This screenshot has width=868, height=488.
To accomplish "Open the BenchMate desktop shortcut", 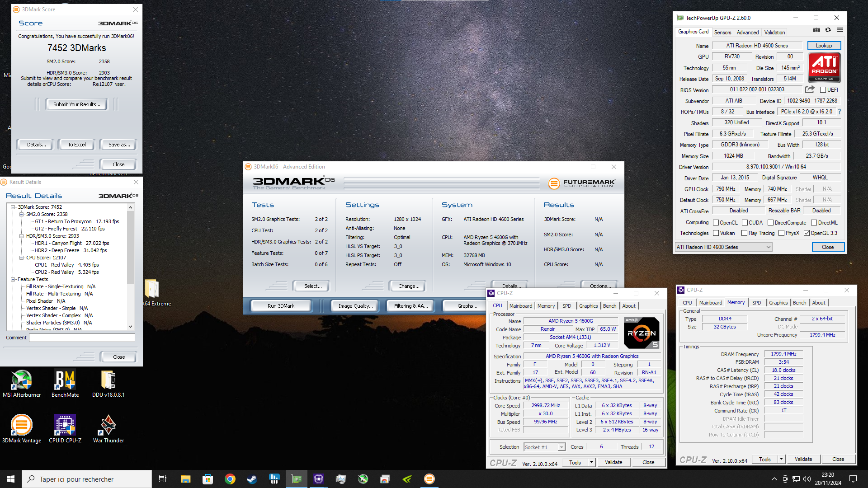I will [65, 384].
